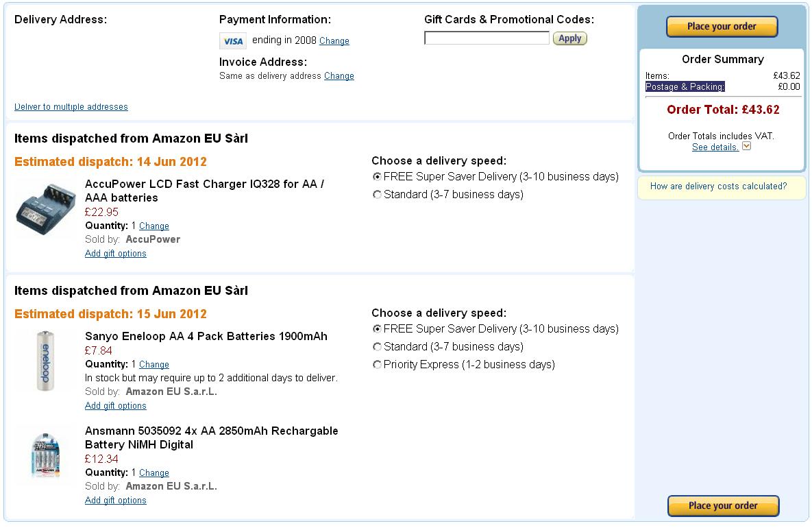Expand the See details dropdown arrow icon
Image resolution: width=812 pixels, height=528 pixels.
pos(746,147)
